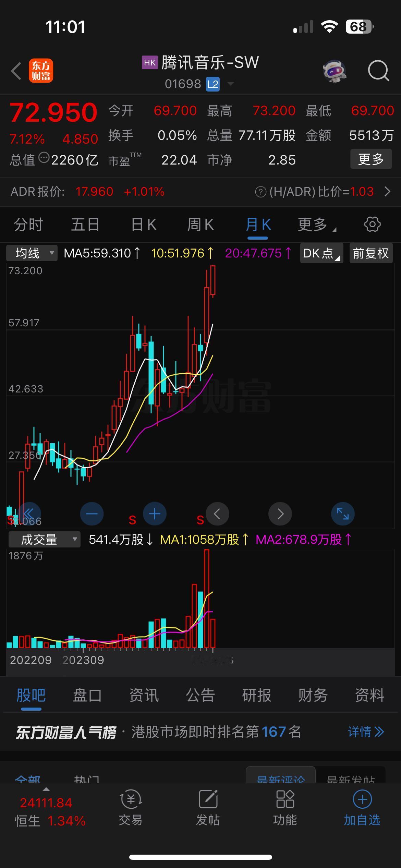Image resolution: width=401 pixels, height=868 pixels.
Task: Tap 东方财富人气榜 ranking banner
Action: click(x=200, y=732)
